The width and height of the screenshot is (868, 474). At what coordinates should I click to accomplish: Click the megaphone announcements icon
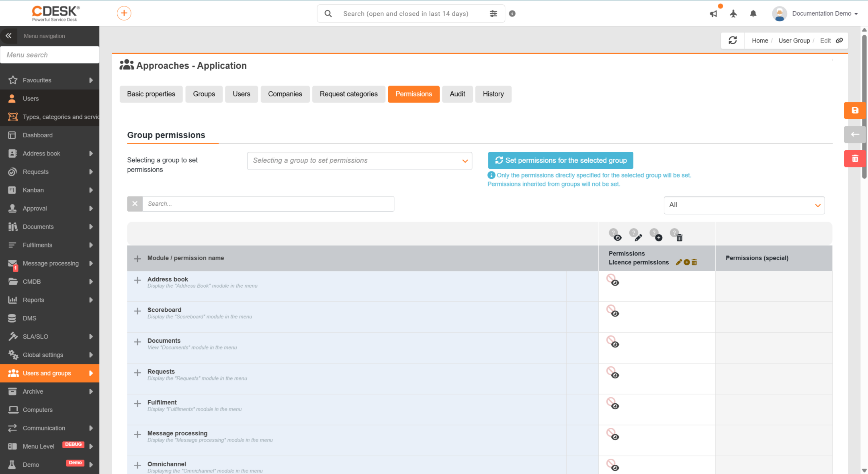coord(713,14)
